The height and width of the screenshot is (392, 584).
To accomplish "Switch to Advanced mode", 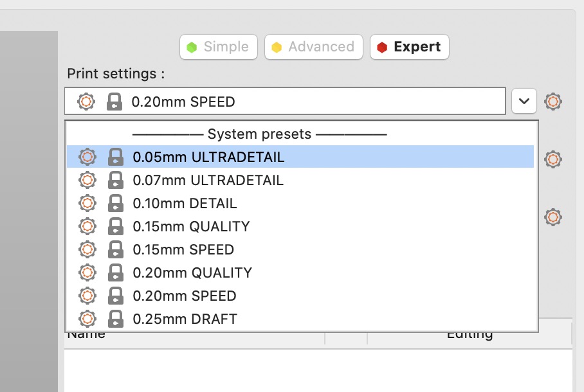I will (x=313, y=47).
